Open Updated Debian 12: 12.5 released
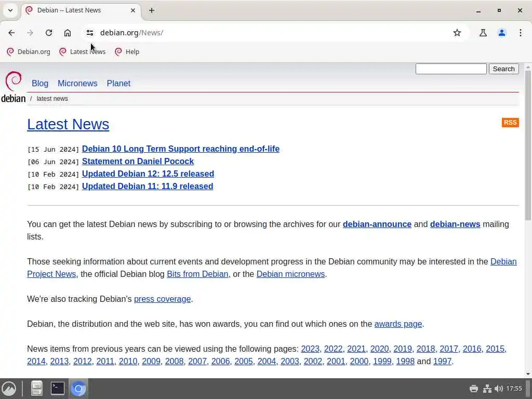 pos(148,174)
